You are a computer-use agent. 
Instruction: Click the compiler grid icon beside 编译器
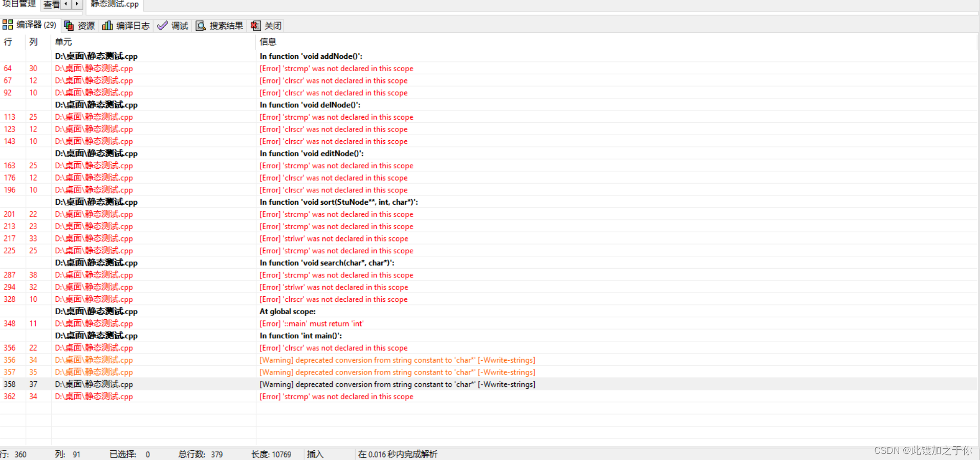(8, 25)
